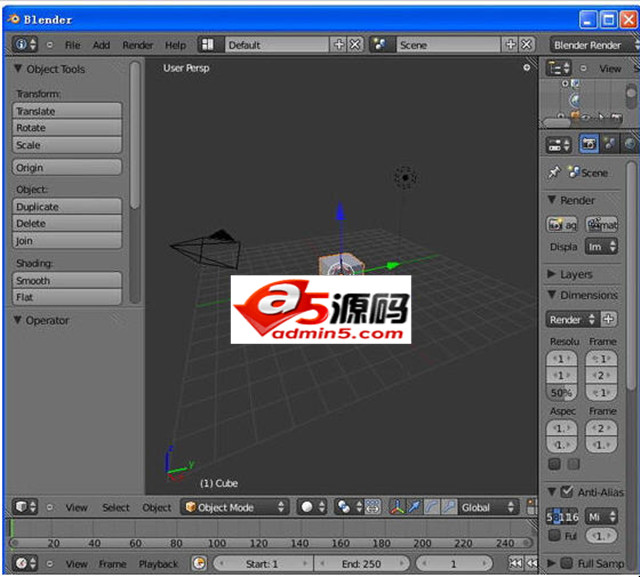Image resolution: width=640 pixels, height=577 pixels.
Task: Click the Duplicate button
Action: coord(67,206)
